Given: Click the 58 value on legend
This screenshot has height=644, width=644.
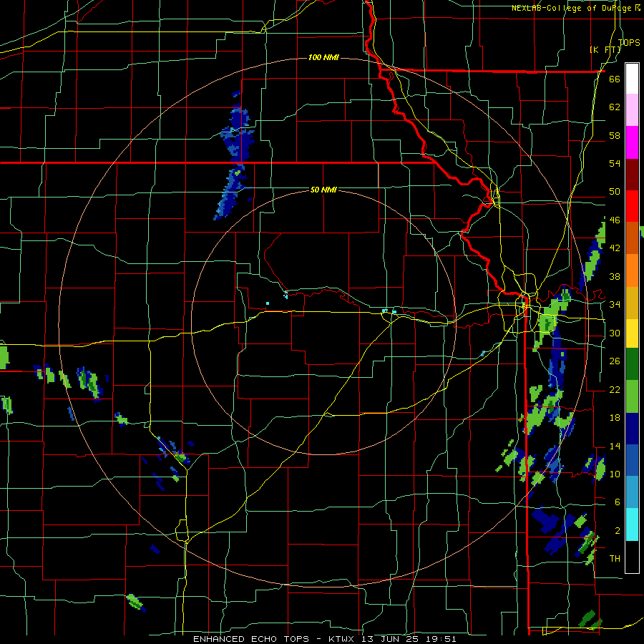Looking at the screenshot, I should 615,135.
